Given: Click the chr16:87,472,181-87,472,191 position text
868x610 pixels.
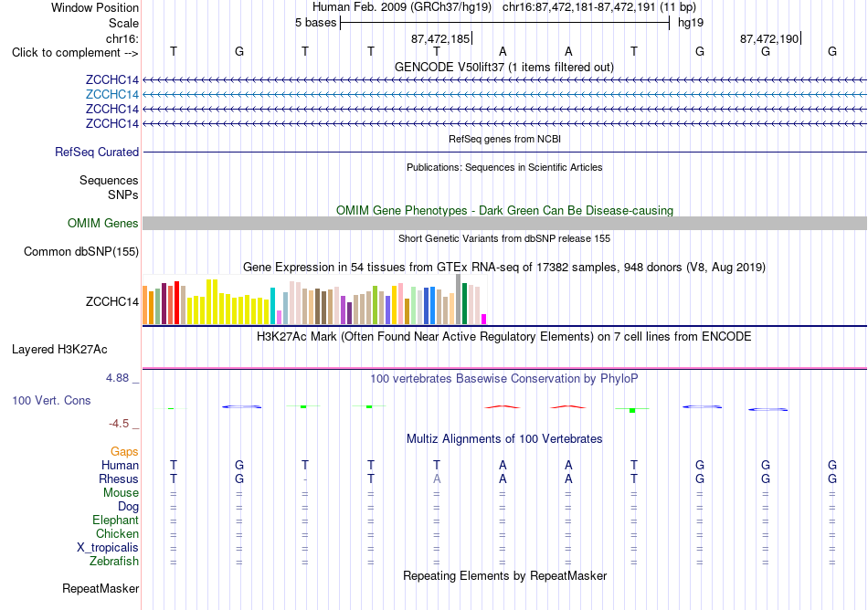Looking at the screenshot, I should pyautogui.click(x=599, y=7).
